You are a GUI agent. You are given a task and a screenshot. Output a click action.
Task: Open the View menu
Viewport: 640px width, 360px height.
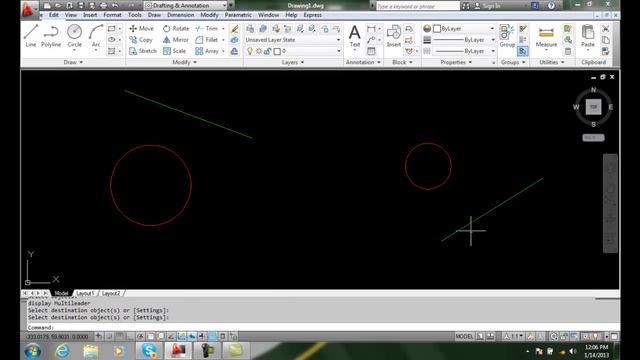[x=71, y=15]
